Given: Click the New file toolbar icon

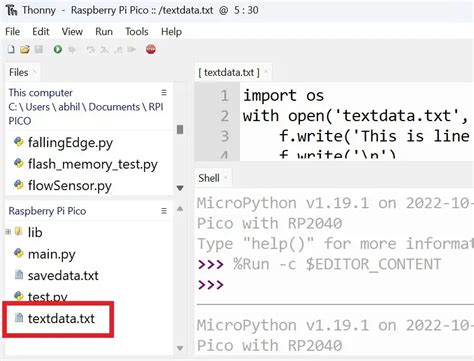Looking at the screenshot, I should (11, 50).
